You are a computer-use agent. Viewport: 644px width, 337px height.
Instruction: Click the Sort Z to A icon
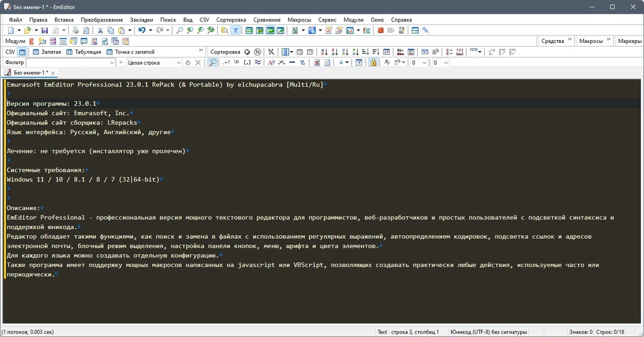(335, 52)
